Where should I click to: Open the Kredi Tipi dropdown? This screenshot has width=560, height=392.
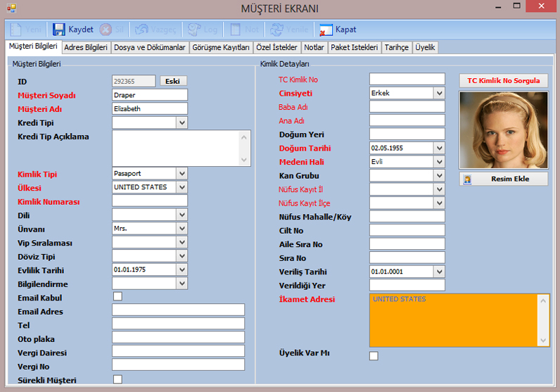pos(182,122)
